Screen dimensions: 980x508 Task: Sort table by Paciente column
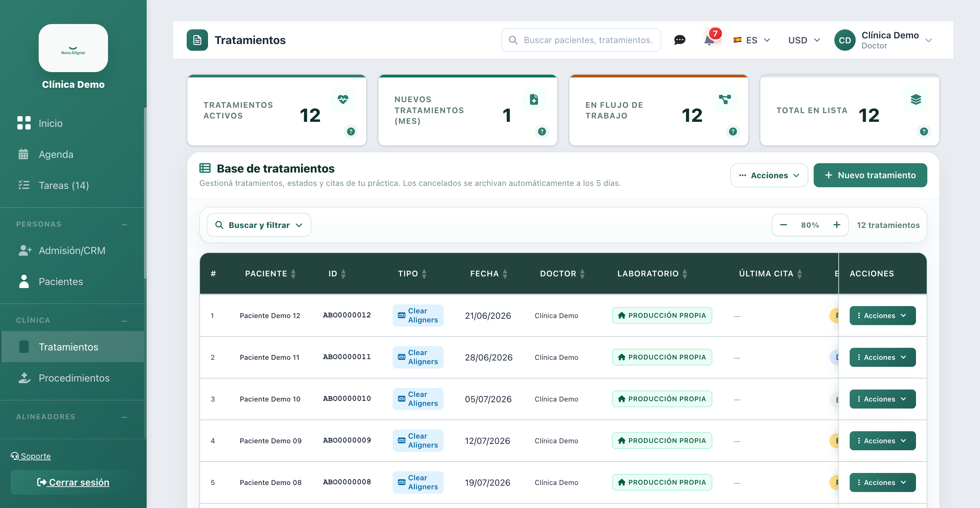point(293,273)
